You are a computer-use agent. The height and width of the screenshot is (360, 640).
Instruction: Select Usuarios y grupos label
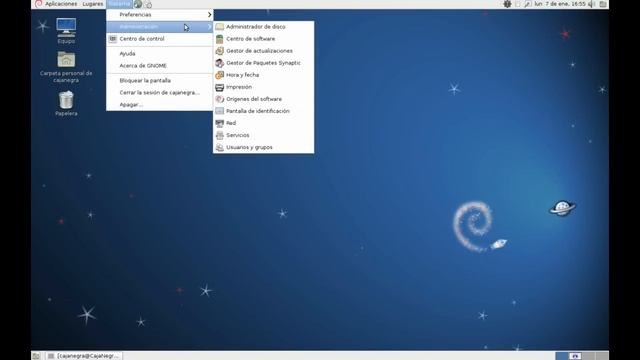pos(249,147)
